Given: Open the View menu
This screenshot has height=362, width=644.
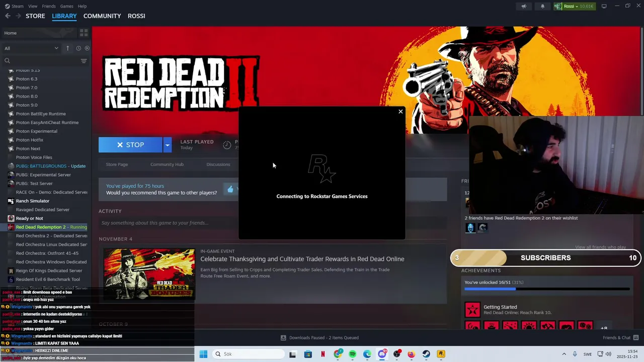Looking at the screenshot, I should pos(33,6).
